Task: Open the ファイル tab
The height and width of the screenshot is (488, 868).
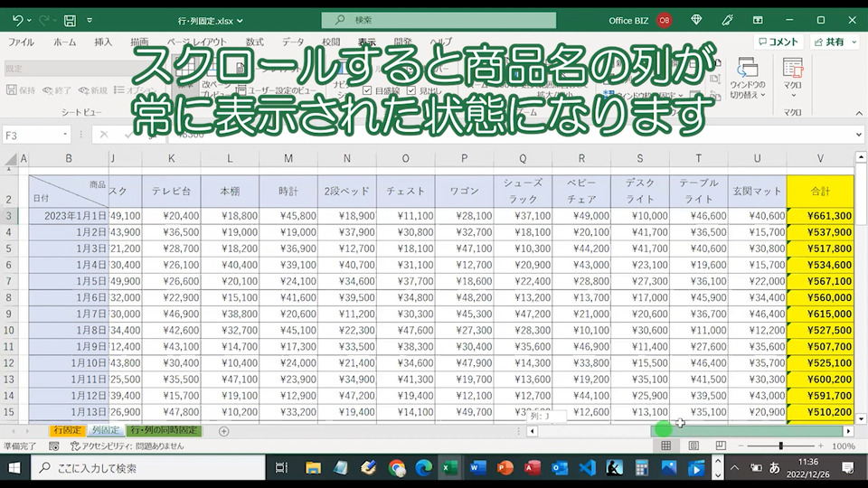Action: (21, 42)
